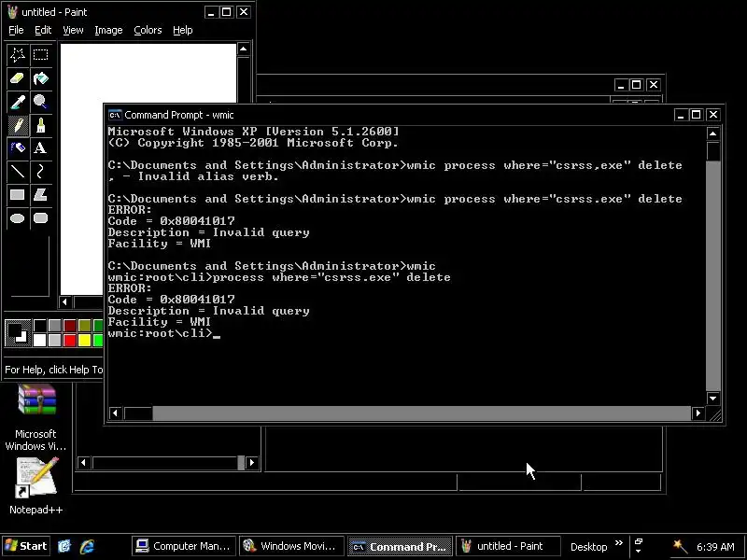Expand the Desktop toolbar chevron
747x560 pixels.
click(619, 543)
